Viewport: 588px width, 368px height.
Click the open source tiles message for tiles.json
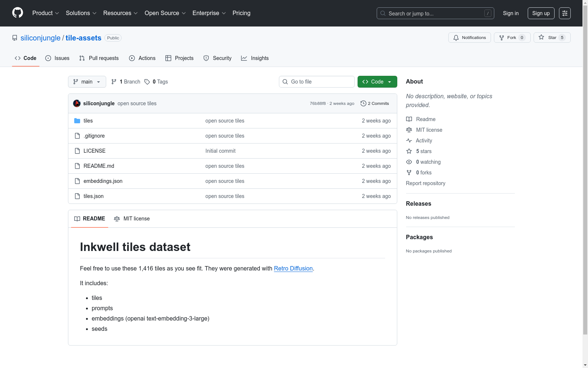[225, 196]
